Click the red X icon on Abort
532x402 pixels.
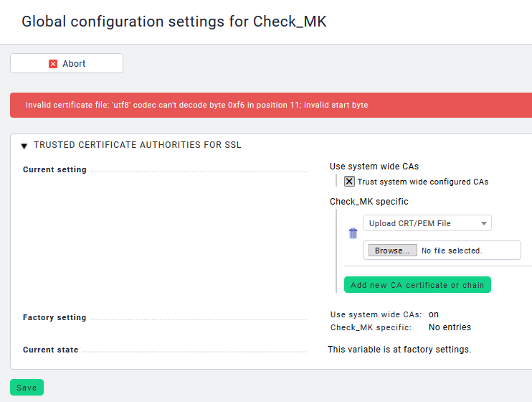tap(53, 64)
